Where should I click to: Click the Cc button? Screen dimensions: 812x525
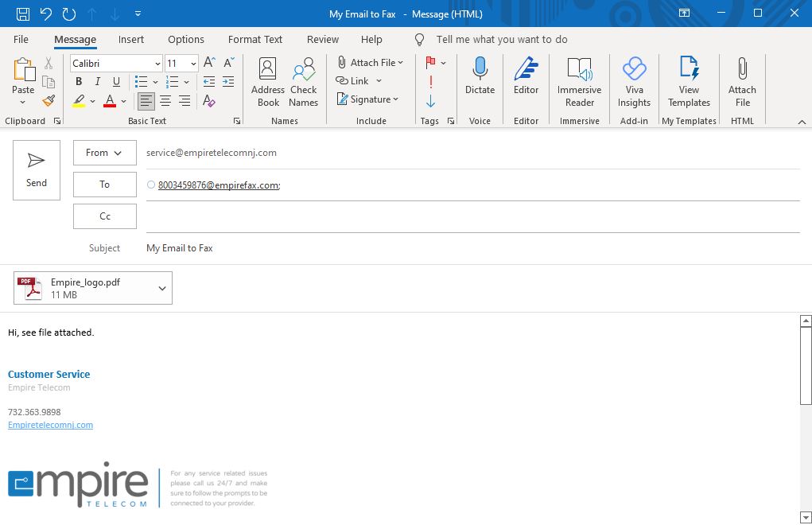point(105,216)
